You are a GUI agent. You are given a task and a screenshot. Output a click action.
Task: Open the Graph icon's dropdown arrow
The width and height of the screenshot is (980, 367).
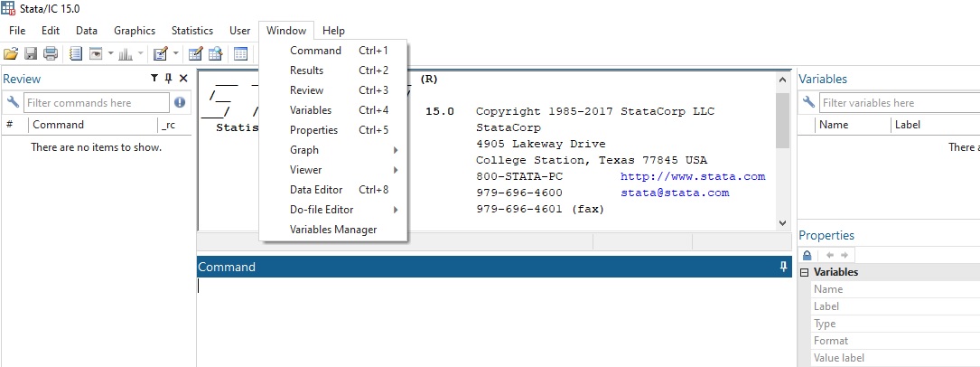tap(140, 53)
